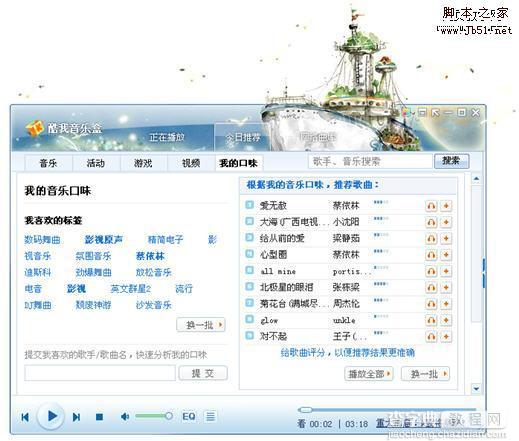Select the 沙发音乐 tag
Image resolution: width=519 pixels, height=441 pixels.
coord(154,305)
